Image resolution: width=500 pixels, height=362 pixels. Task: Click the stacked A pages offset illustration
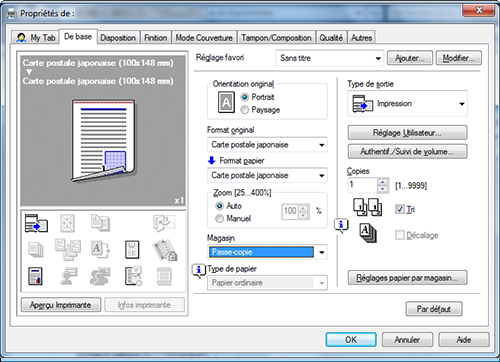[x=368, y=233]
